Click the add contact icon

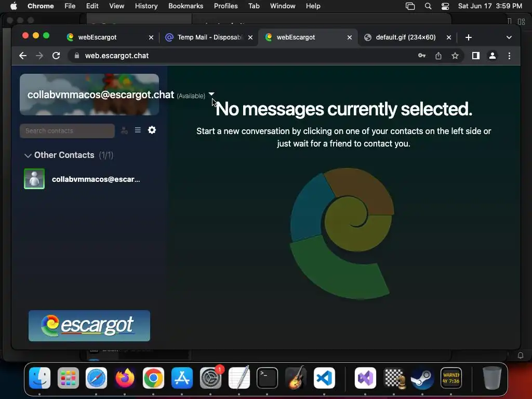124,130
